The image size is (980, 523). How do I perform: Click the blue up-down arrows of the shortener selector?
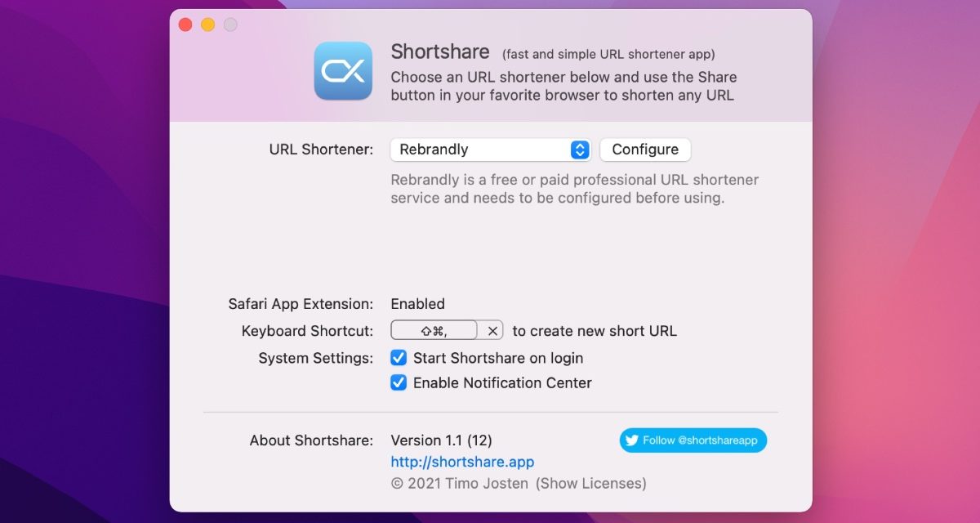tap(579, 150)
